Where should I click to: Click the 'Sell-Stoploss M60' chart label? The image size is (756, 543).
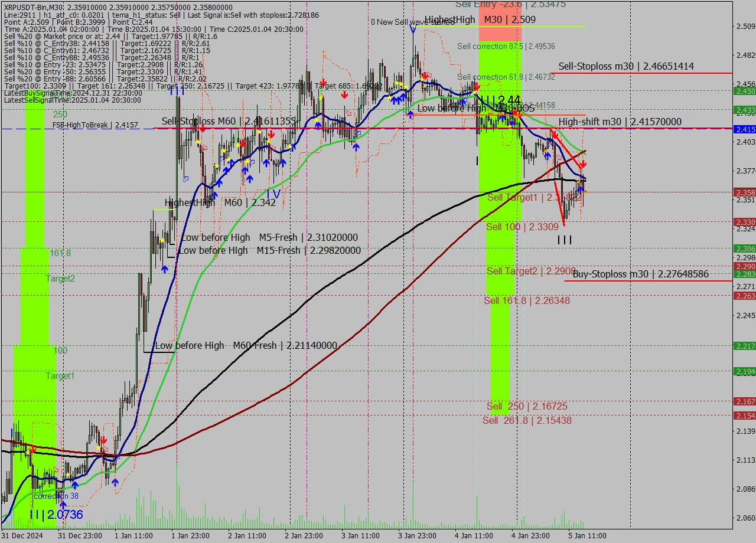(x=229, y=121)
